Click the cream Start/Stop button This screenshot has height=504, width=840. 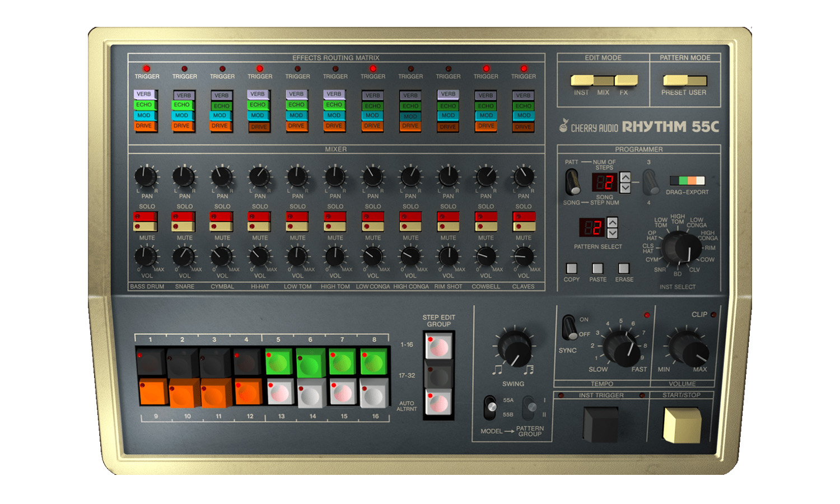682,425
